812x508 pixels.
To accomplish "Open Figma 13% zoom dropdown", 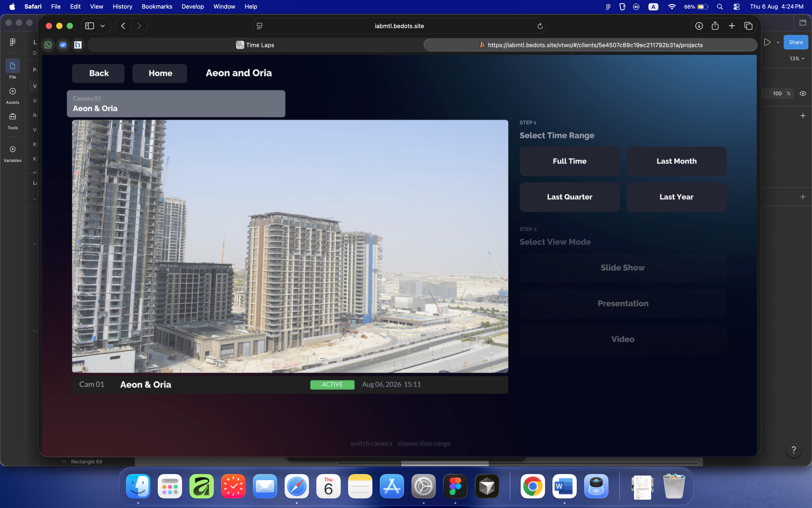I will (x=797, y=59).
